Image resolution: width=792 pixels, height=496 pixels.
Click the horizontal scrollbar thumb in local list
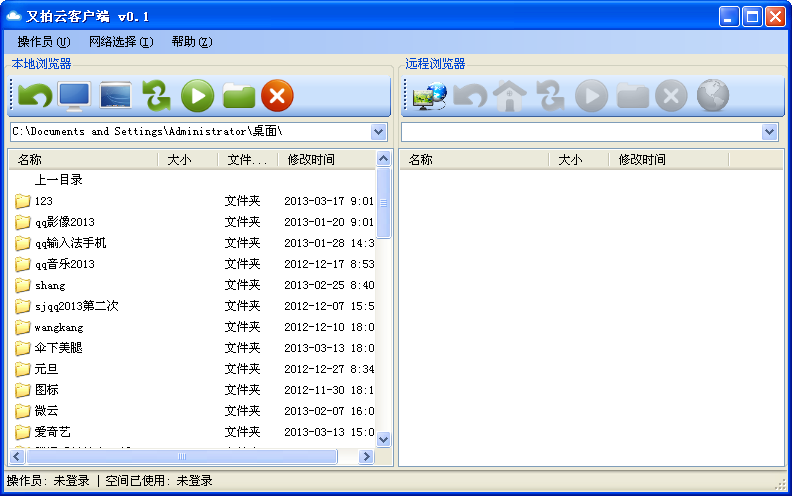(182, 457)
